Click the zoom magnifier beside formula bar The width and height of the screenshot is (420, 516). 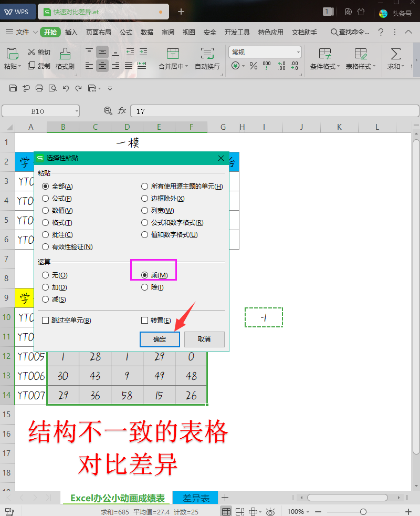click(x=108, y=110)
